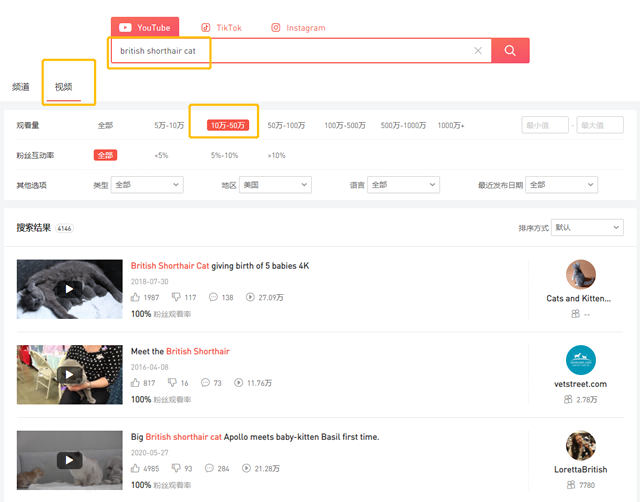
Task: Open the LorettaBritish channel avatar
Action: pyautogui.click(x=581, y=446)
